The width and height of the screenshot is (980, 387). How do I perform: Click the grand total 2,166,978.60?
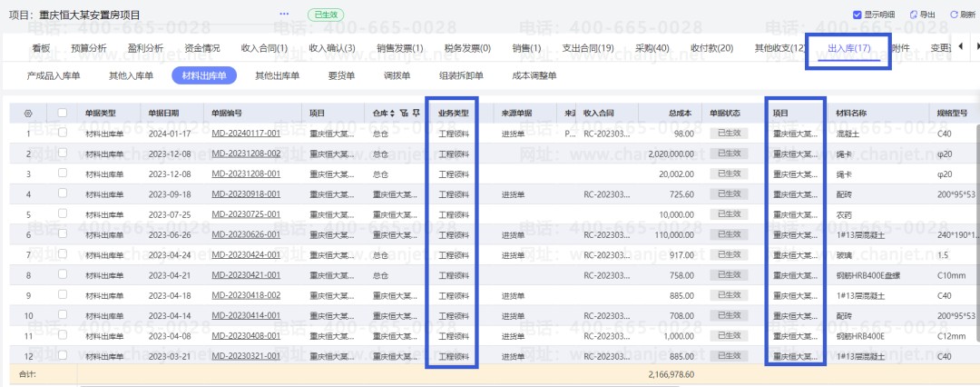(x=671, y=374)
